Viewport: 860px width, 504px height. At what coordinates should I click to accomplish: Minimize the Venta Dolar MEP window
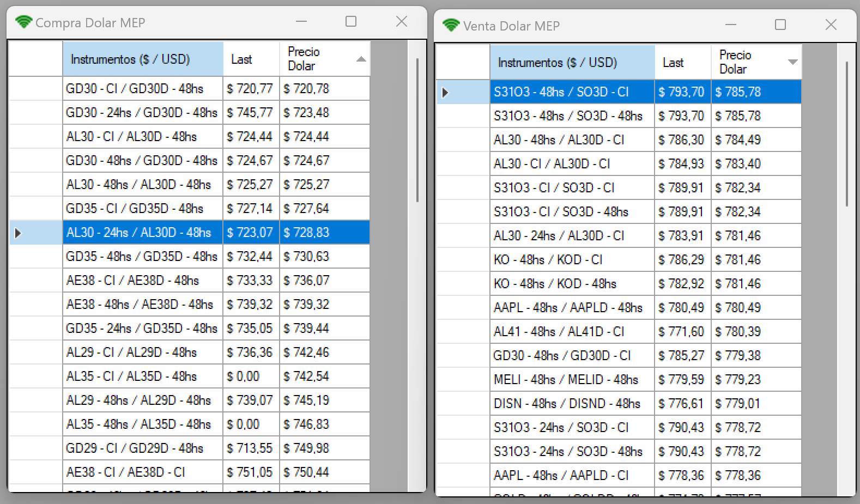pyautogui.click(x=731, y=25)
